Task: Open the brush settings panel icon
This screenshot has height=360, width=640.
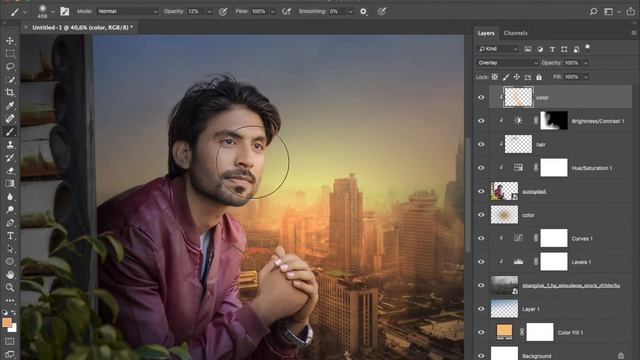Action: (64, 11)
